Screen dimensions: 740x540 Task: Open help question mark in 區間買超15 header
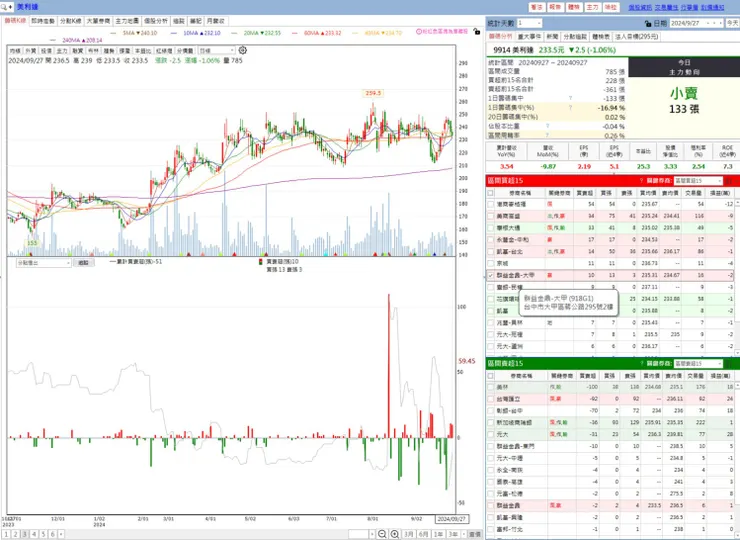click(641, 181)
